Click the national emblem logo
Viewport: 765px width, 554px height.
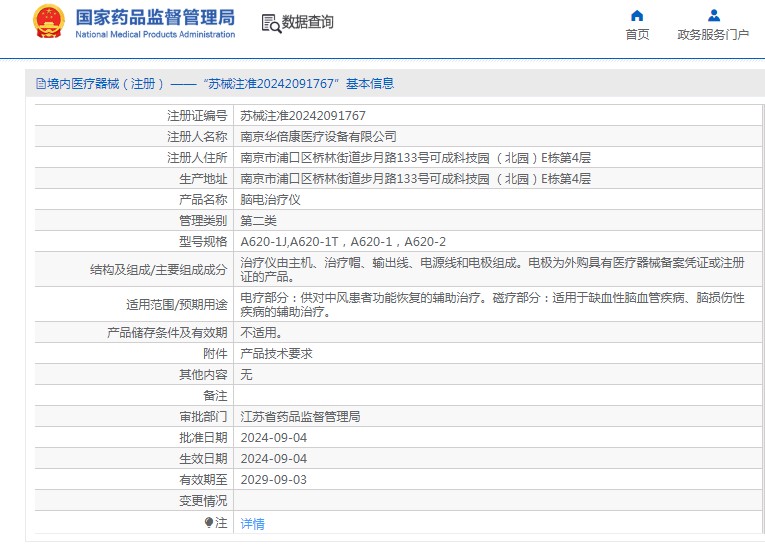click(48, 22)
